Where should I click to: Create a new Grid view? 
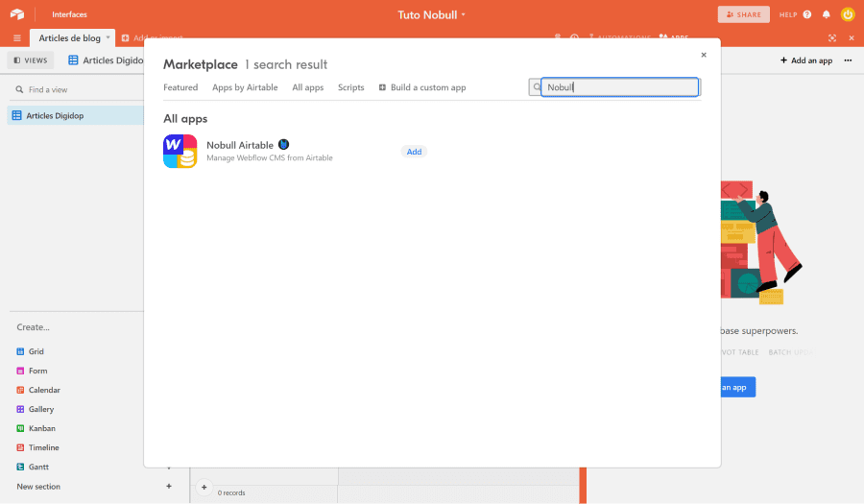tap(36, 351)
